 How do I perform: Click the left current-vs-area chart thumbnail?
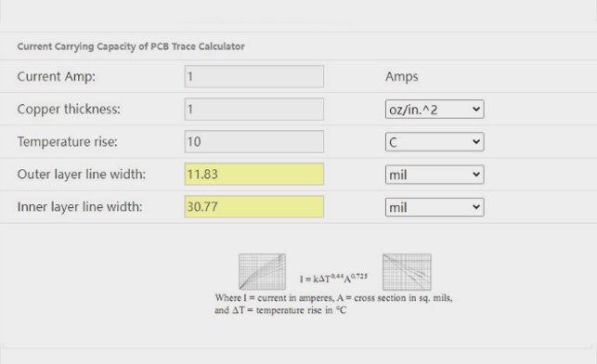tap(263, 272)
